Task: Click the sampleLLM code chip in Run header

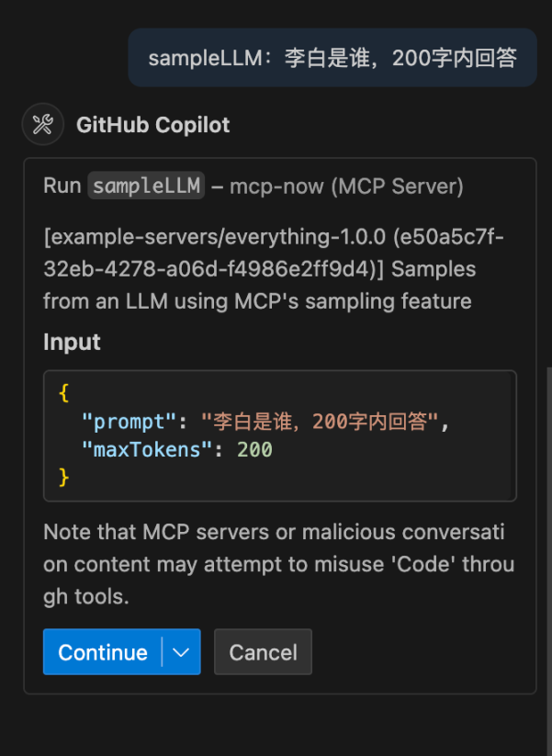Action: tap(146, 186)
